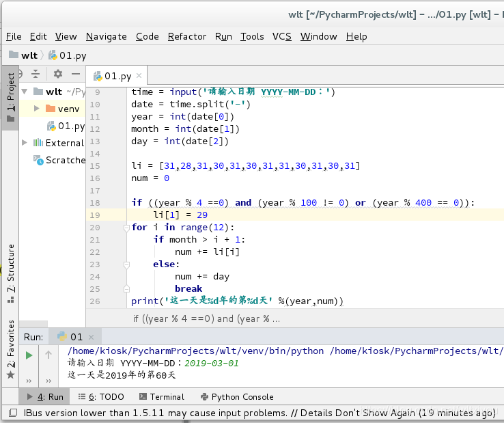The image size is (504, 423).
Task: Select 01.py in the project tree
Action: tap(66, 126)
